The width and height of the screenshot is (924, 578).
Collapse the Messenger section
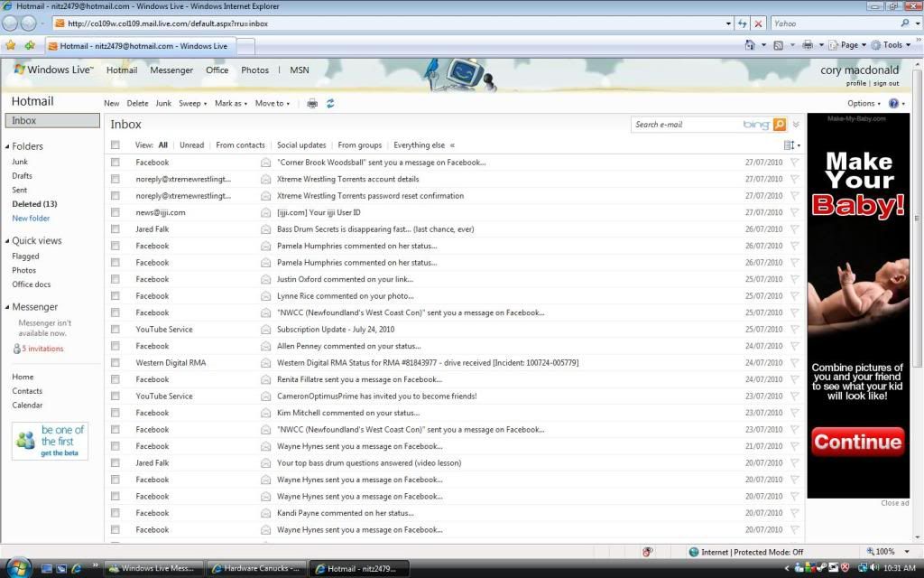point(7,307)
